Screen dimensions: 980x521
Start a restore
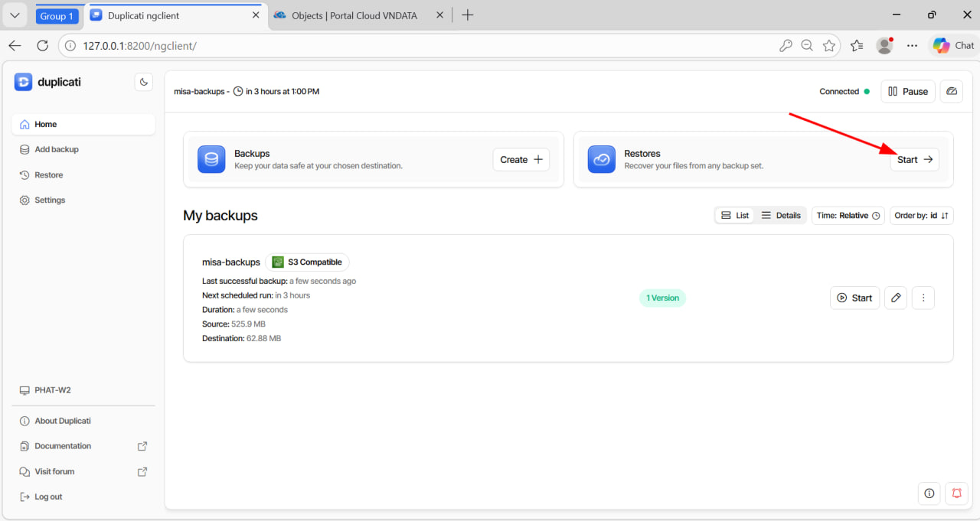click(913, 159)
